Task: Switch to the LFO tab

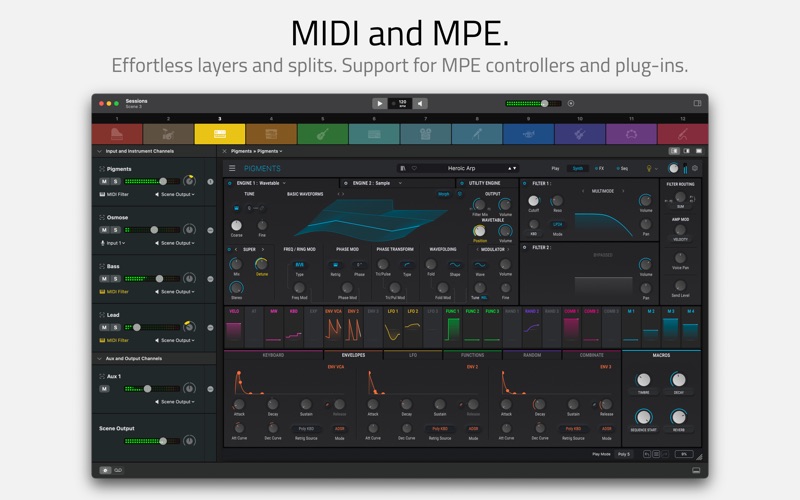Action: point(413,355)
